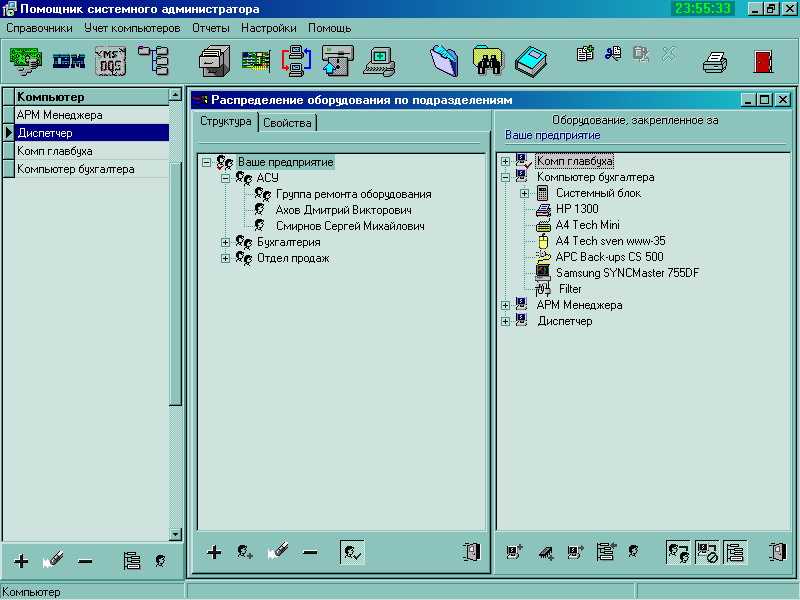Click the blue book icon in toolbar

(531, 61)
